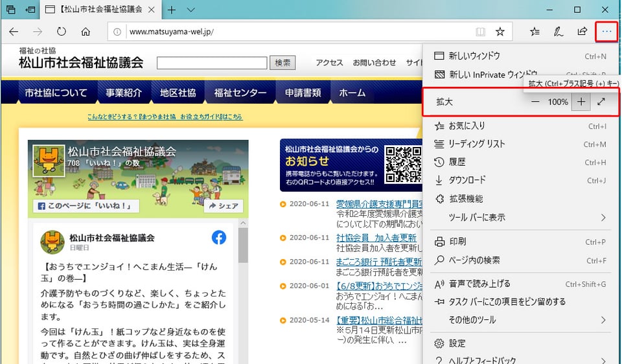
Task: Open Reading view book icon
Action: (480, 32)
